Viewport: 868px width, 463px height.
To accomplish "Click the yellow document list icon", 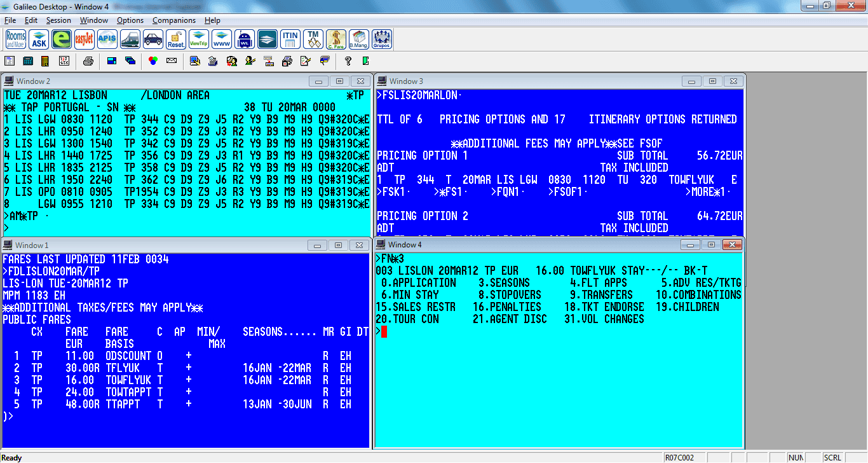I will coord(45,61).
